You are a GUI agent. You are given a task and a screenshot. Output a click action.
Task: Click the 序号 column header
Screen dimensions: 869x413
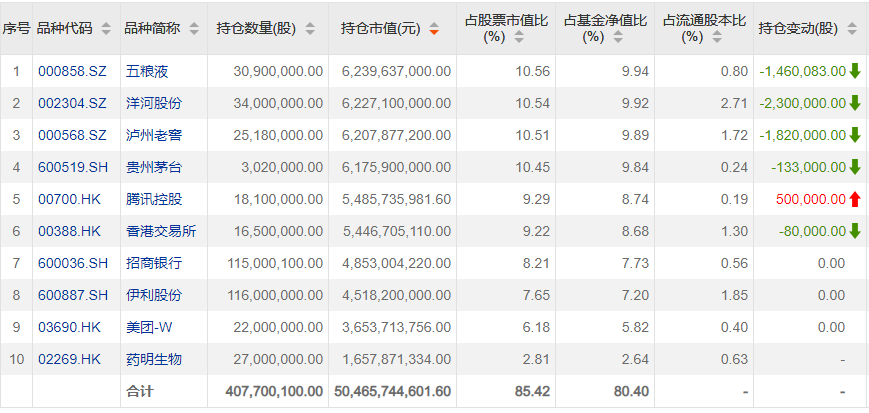pyautogui.click(x=16, y=29)
